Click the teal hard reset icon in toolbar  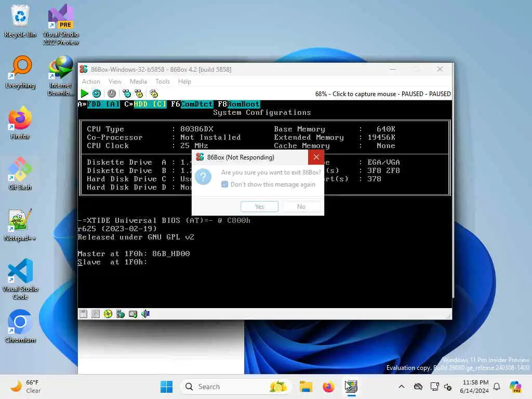[x=97, y=94]
